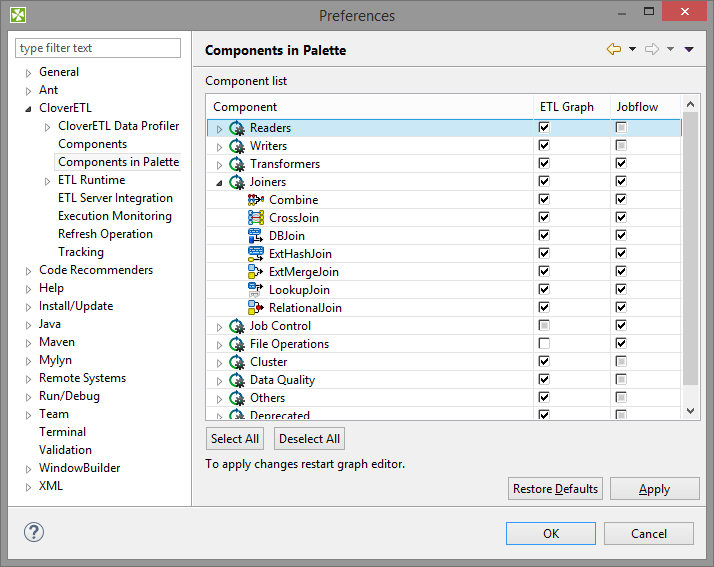The height and width of the screenshot is (567, 714).
Task: Click the DBJoin component icon
Action: (255, 236)
